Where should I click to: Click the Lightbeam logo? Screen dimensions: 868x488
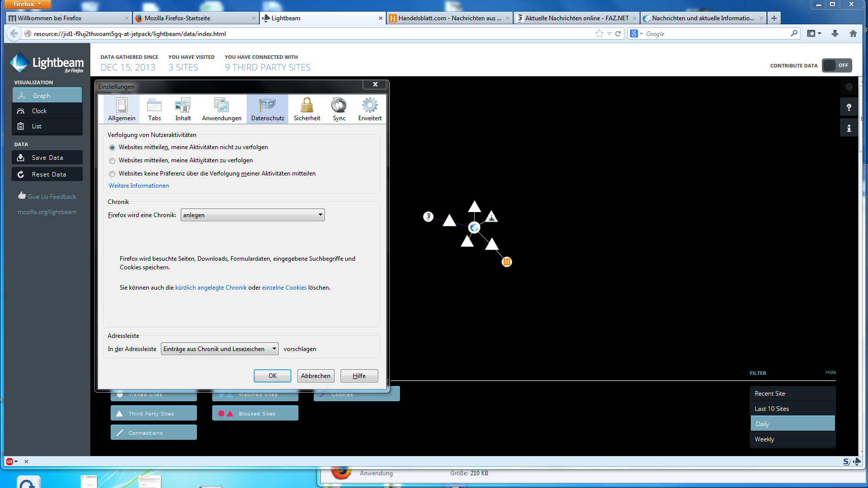tap(47, 63)
